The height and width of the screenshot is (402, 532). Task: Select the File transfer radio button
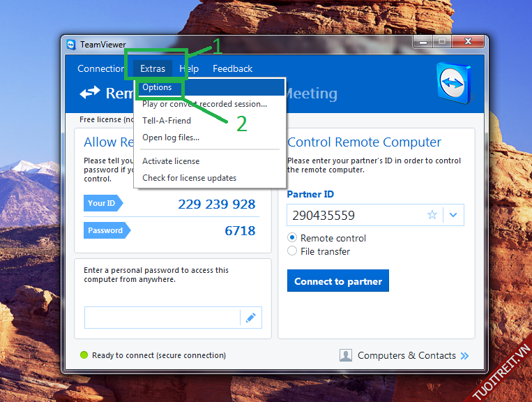[x=292, y=251]
